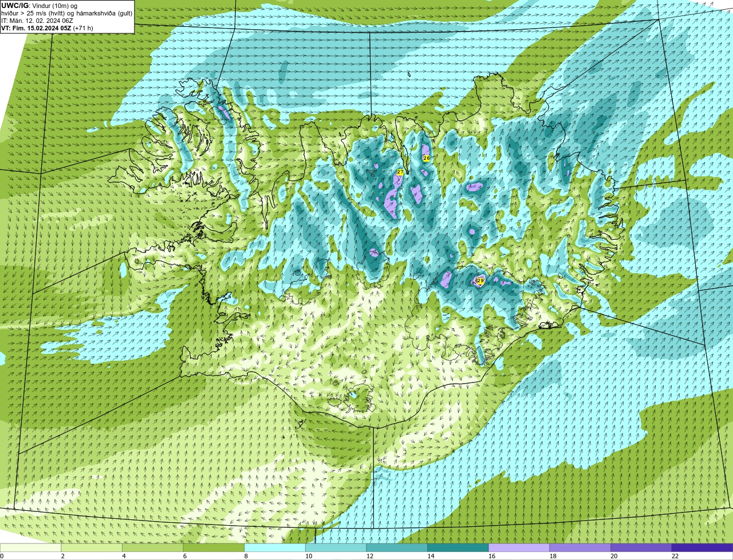Click the 6–8 m/s olive green swatch

pyautogui.click(x=214, y=547)
